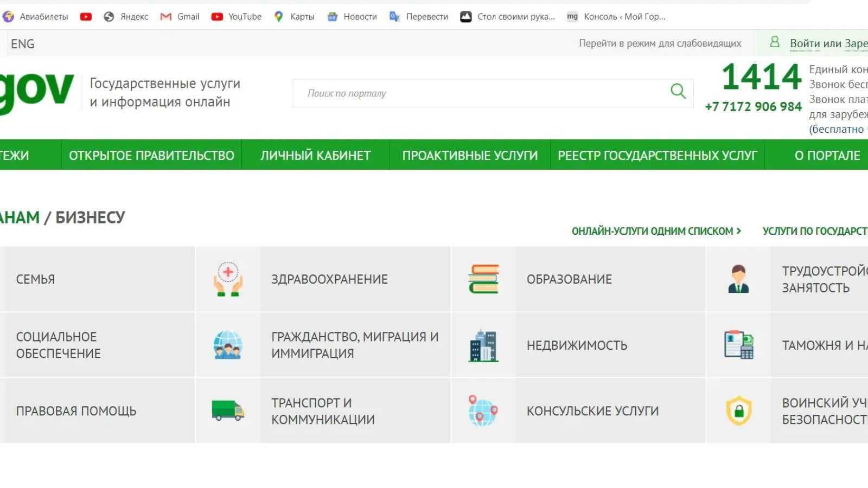The image size is (868, 488).
Task: Click the security shield with lock icon
Action: (738, 410)
